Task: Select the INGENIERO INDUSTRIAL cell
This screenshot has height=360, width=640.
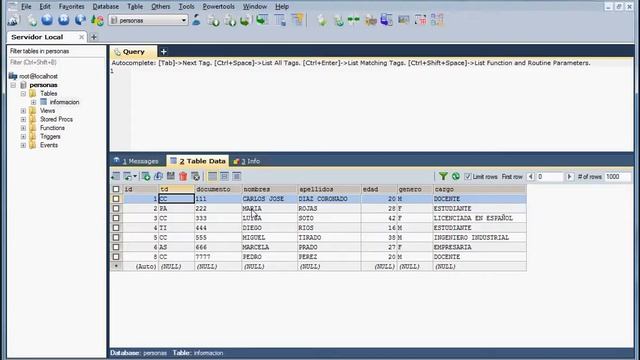Action: click(479, 238)
